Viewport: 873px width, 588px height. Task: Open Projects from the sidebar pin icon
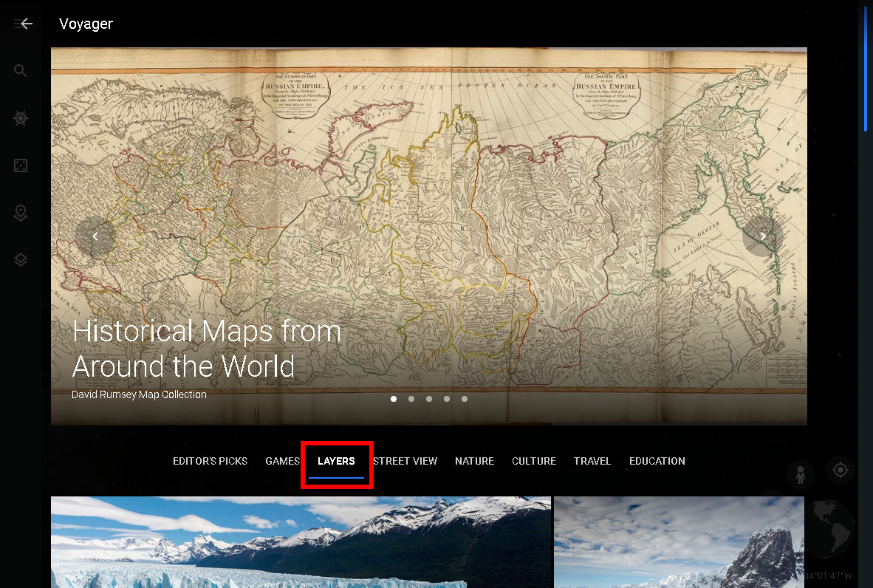pos(21,213)
